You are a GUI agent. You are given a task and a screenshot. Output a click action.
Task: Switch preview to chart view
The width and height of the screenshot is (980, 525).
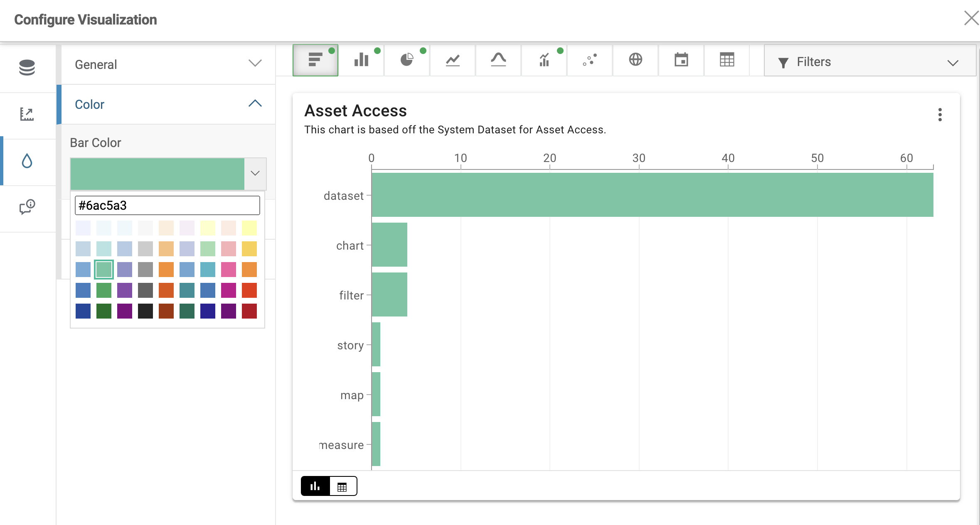tap(315, 486)
